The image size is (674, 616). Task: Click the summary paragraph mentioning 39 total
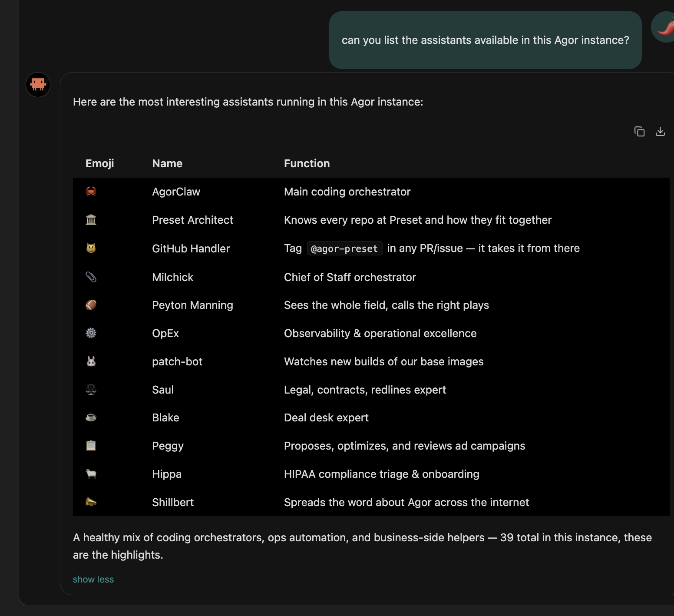362,546
